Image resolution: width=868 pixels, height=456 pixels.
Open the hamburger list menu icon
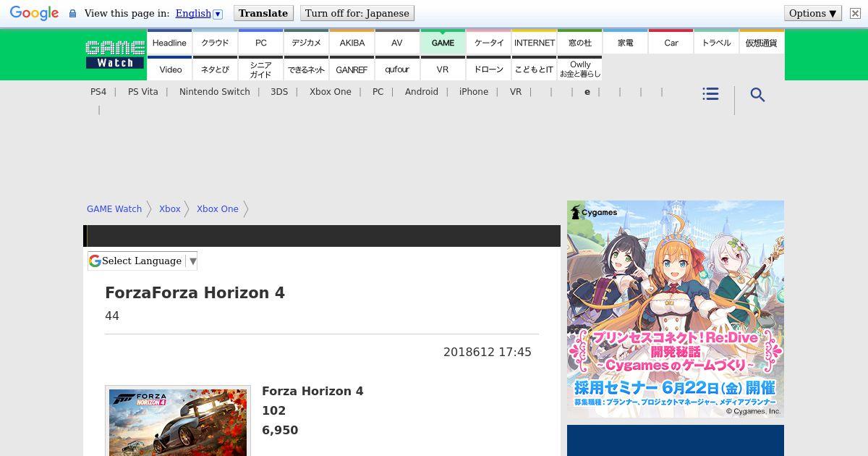point(710,94)
